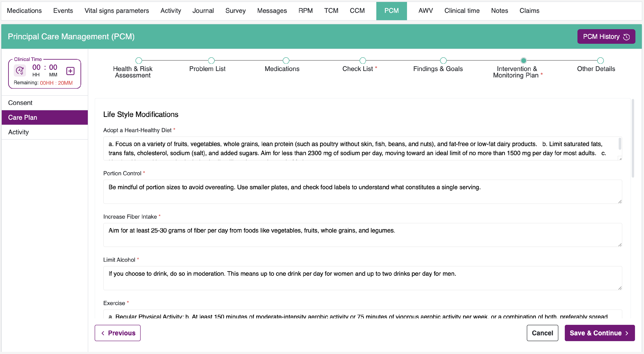Open PCM History
This screenshot has height=354, width=644.
pos(606,37)
